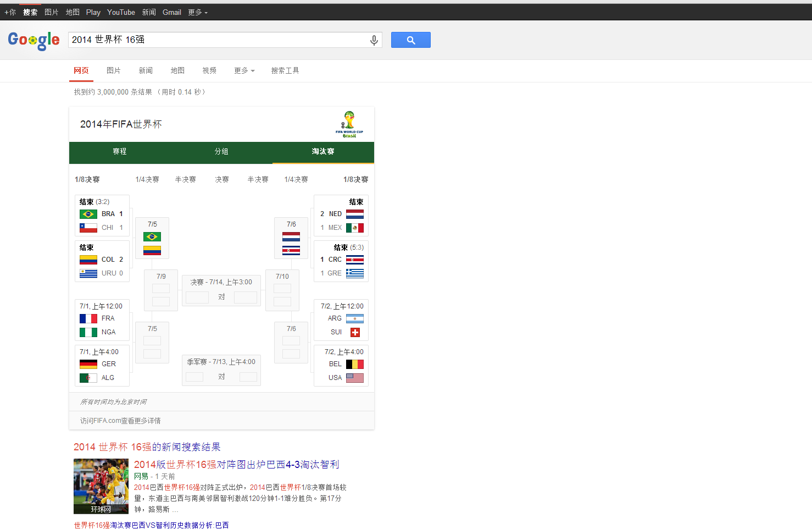Switch to the 赛程 tab

tap(120, 152)
